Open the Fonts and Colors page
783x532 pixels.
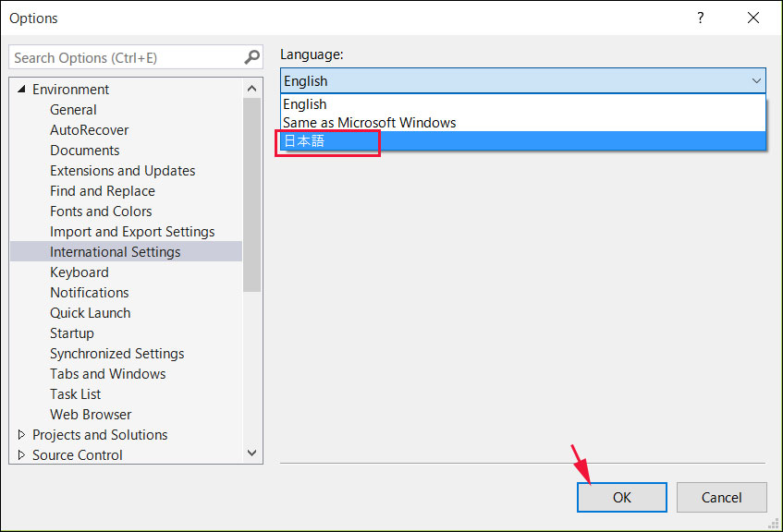point(101,212)
